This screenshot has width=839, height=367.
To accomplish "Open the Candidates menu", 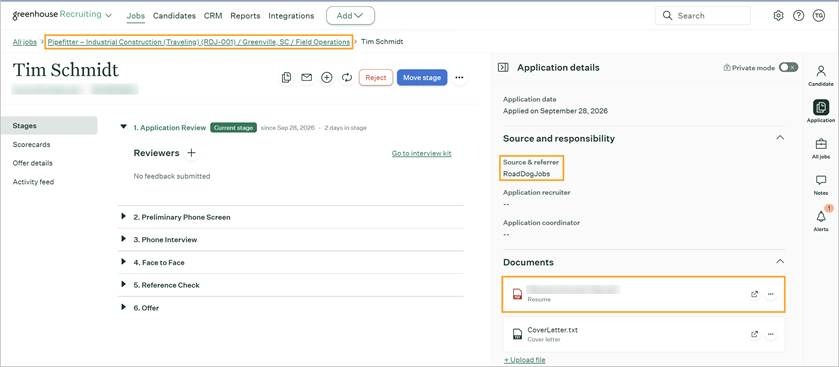I will coord(174,16).
